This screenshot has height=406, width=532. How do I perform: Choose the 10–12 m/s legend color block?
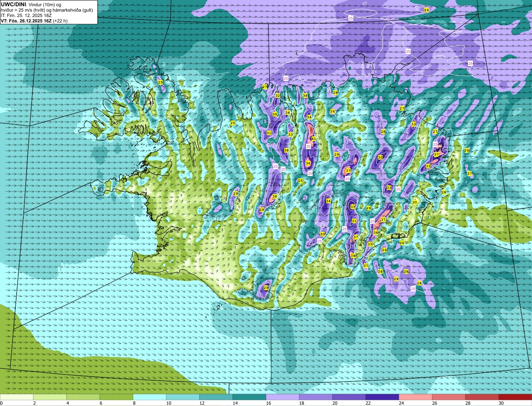coord(183,397)
